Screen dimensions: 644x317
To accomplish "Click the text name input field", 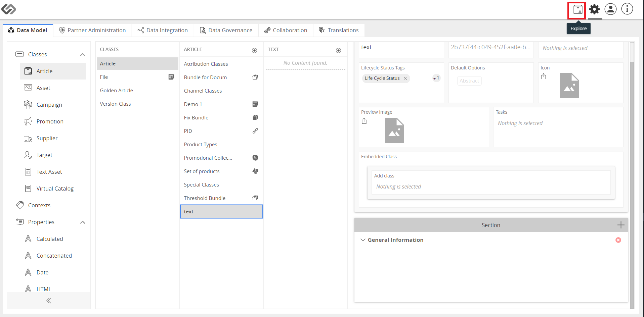I will tap(401, 48).
